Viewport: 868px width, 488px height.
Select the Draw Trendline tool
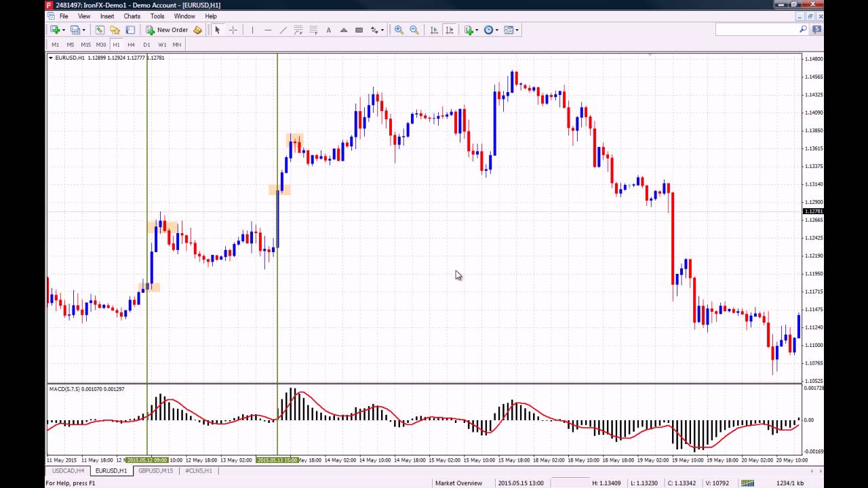coord(283,30)
